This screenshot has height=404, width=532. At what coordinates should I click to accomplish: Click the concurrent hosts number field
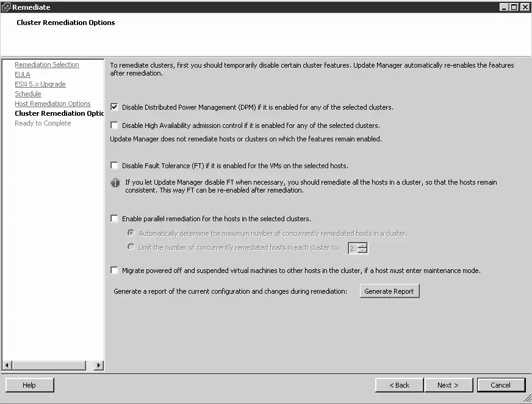click(353, 248)
